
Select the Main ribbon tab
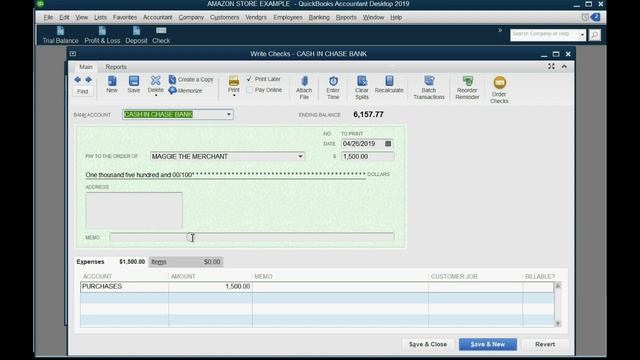coord(86,67)
